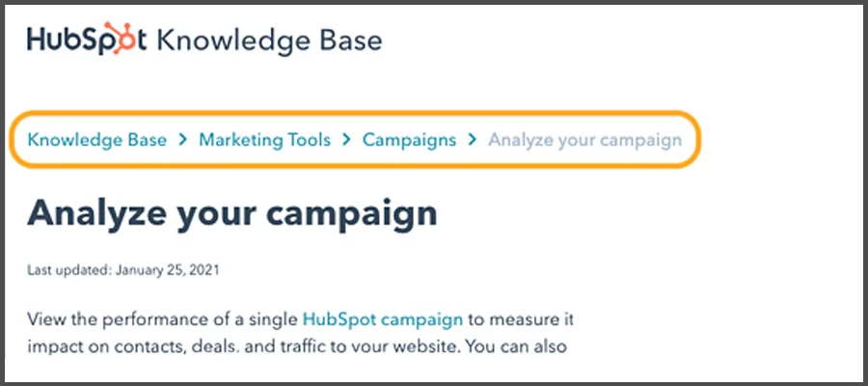Navigate to the Campaigns breadcrumb link
This screenshot has height=386, width=868.
[x=409, y=140]
